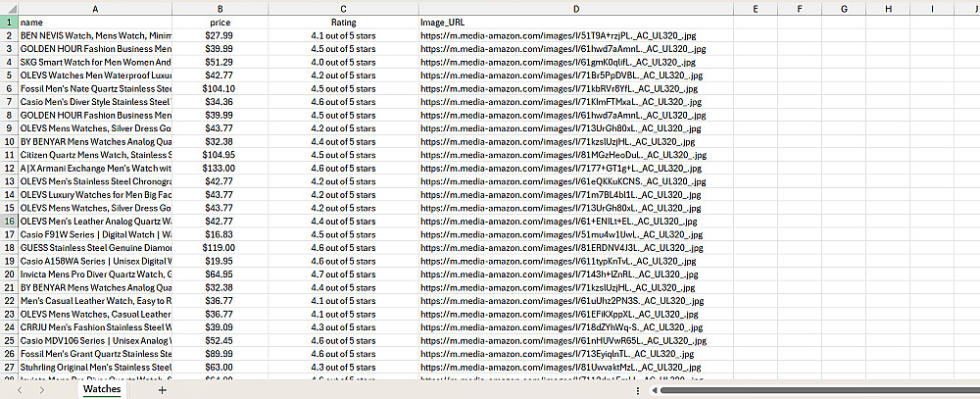The height and width of the screenshot is (399, 980).
Task: Click the $119.00 price cell
Action: [x=220, y=248]
